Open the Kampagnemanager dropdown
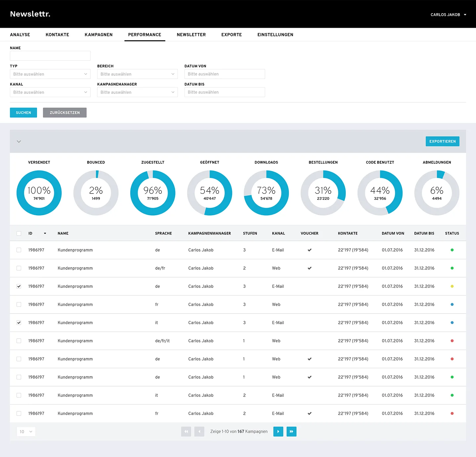This screenshot has width=476, height=457. (138, 92)
